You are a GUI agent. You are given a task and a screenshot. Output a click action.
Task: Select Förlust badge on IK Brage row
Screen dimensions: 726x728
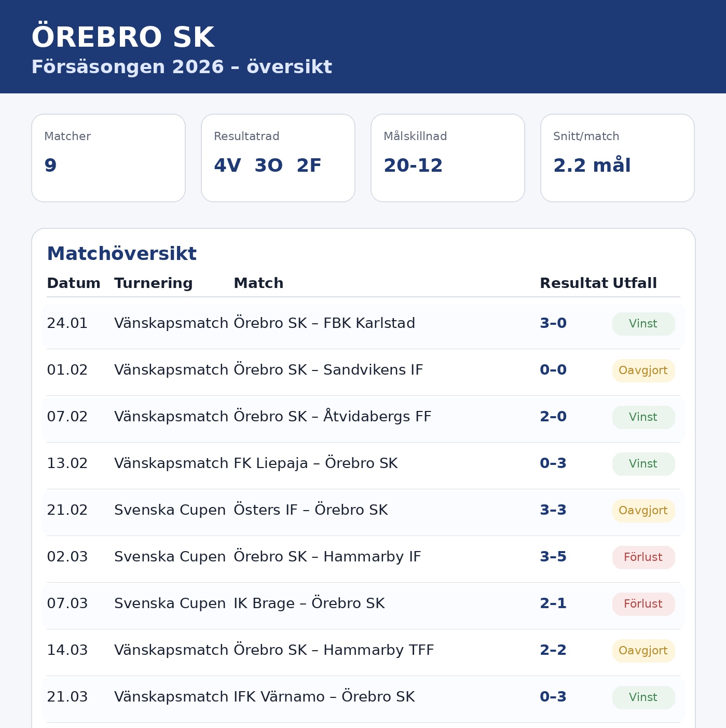pyautogui.click(x=643, y=604)
